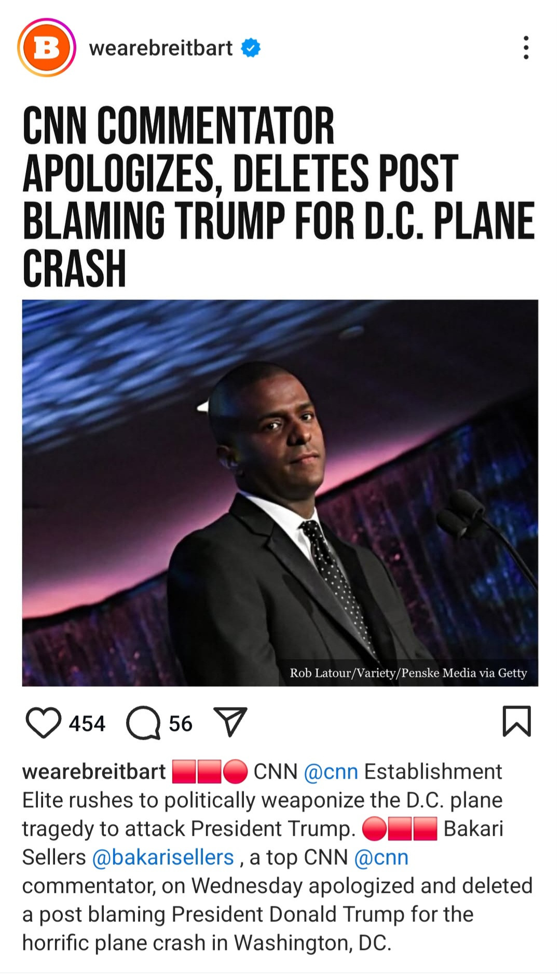The width and height of the screenshot is (560, 980).
Task: Open comments via the speech bubble icon
Action: [x=143, y=723]
